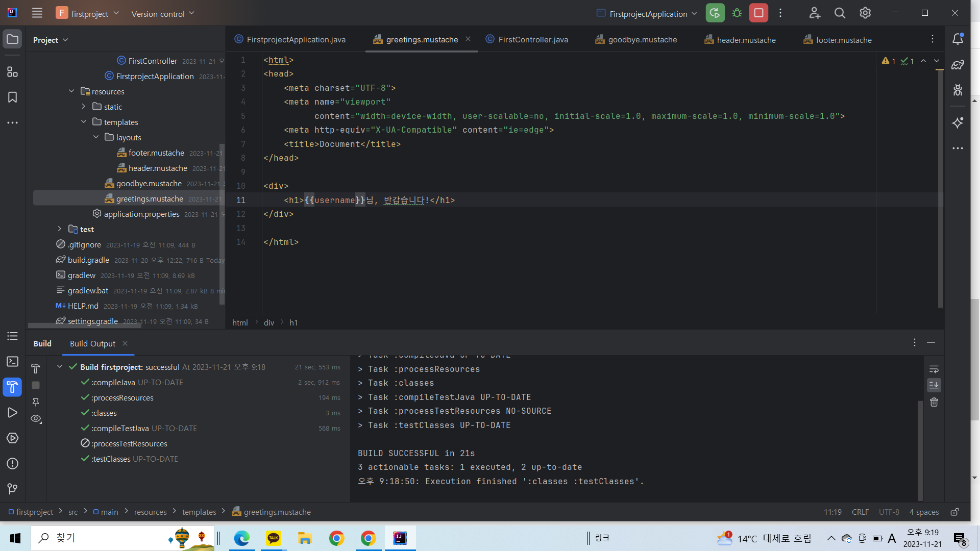The width and height of the screenshot is (980, 551).
Task: Toggle scroll to end of output
Action: point(934,385)
